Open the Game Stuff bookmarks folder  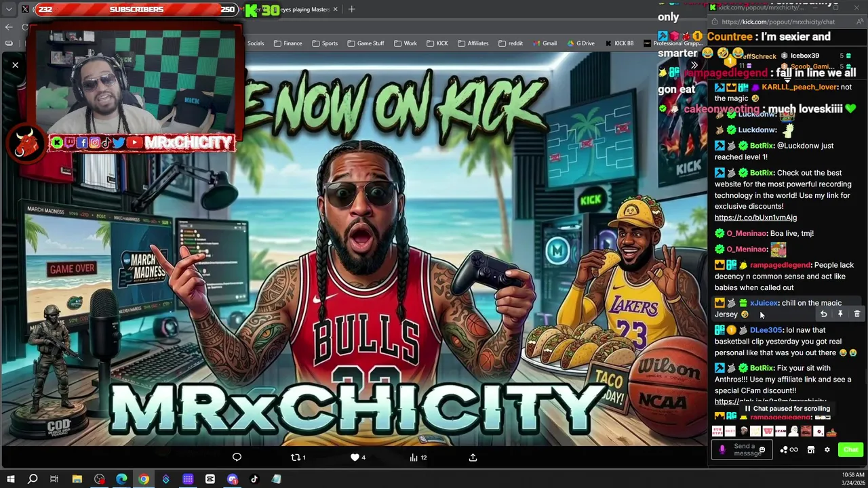click(x=366, y=43)
